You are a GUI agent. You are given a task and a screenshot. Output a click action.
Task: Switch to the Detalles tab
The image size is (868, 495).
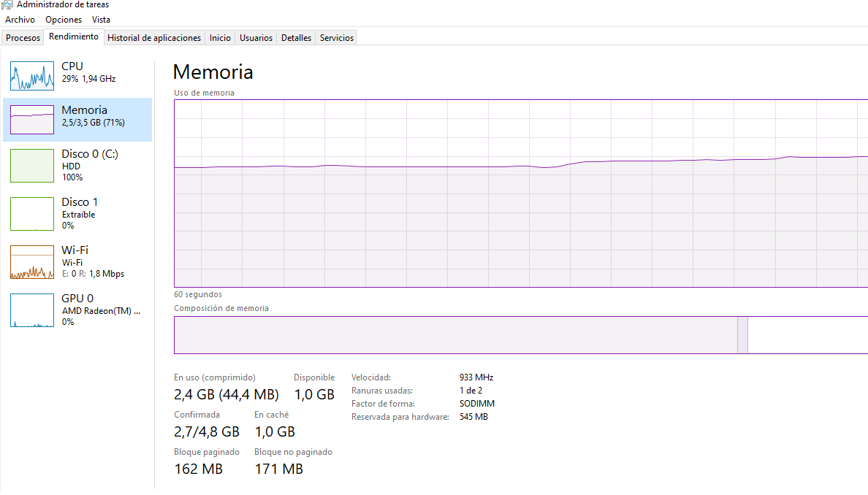pos(296,38)
